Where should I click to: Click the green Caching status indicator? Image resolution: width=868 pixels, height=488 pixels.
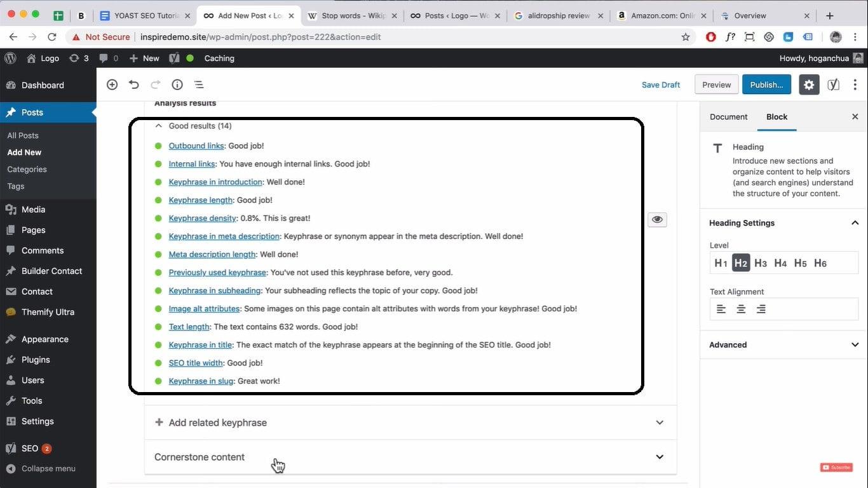pos(190,58)
